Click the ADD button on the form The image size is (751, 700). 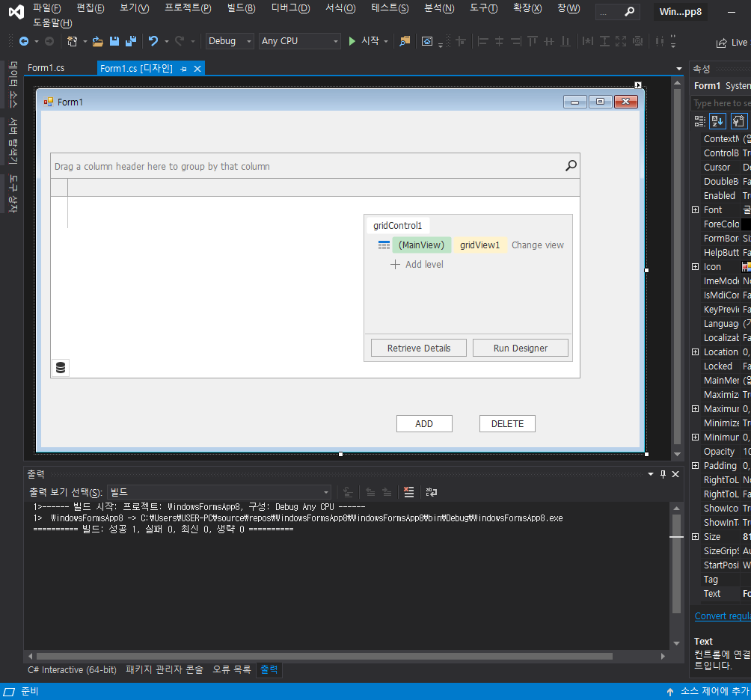(x=424, y=424)
